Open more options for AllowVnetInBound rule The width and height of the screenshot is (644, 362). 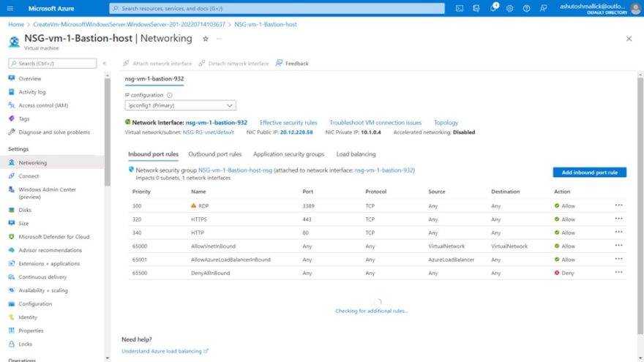[x=618, y=246]
